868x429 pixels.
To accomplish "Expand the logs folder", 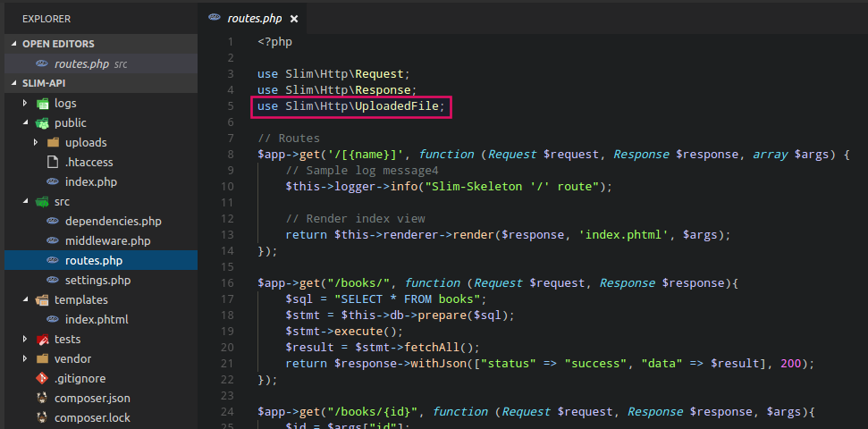I will pyautogui.click(x=26, y=104).
